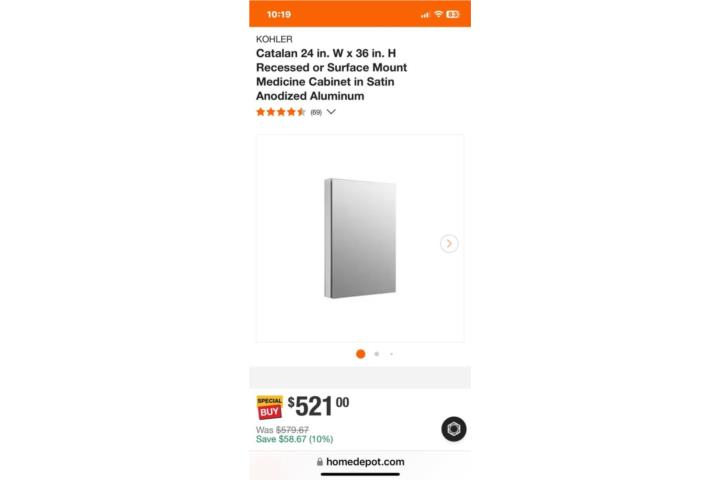Select the second carousel dot
The width and height of the screenshot is (720, 480).
click(377, 354)
